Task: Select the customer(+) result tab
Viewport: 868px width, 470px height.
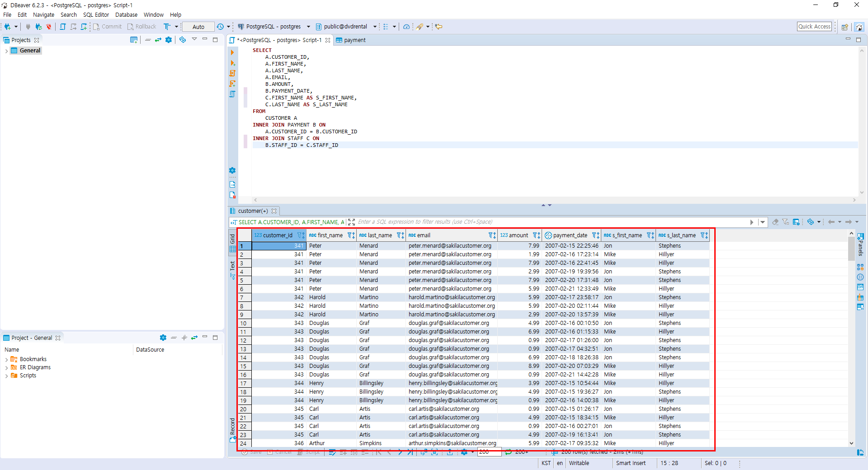Action: coord(253,211)
